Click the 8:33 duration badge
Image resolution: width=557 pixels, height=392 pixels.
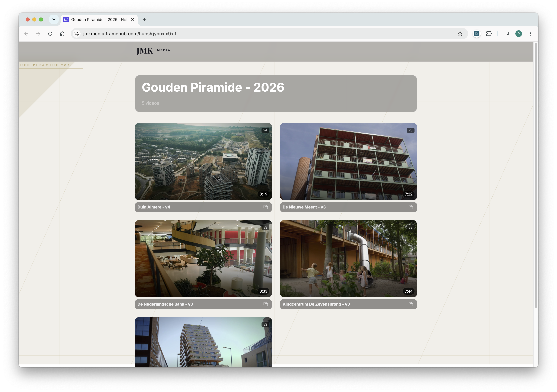pos(263,291)
